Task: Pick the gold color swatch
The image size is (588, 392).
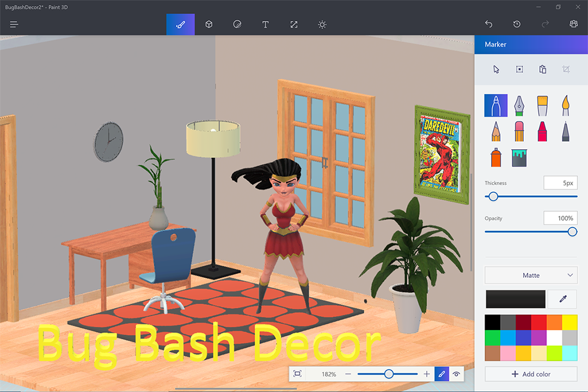Action: [x=523, y=353]
